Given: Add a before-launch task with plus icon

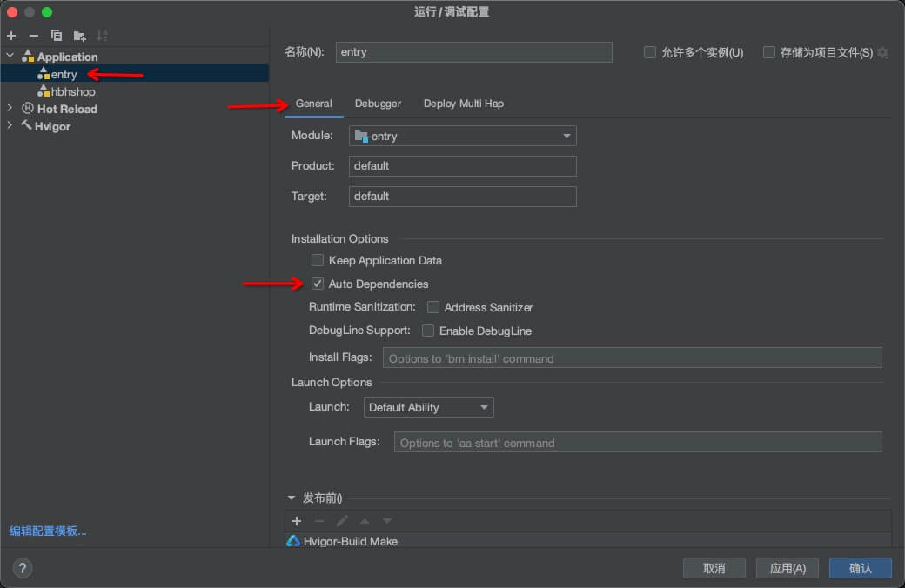Looking at the screenshot, I should click(297, 521).
